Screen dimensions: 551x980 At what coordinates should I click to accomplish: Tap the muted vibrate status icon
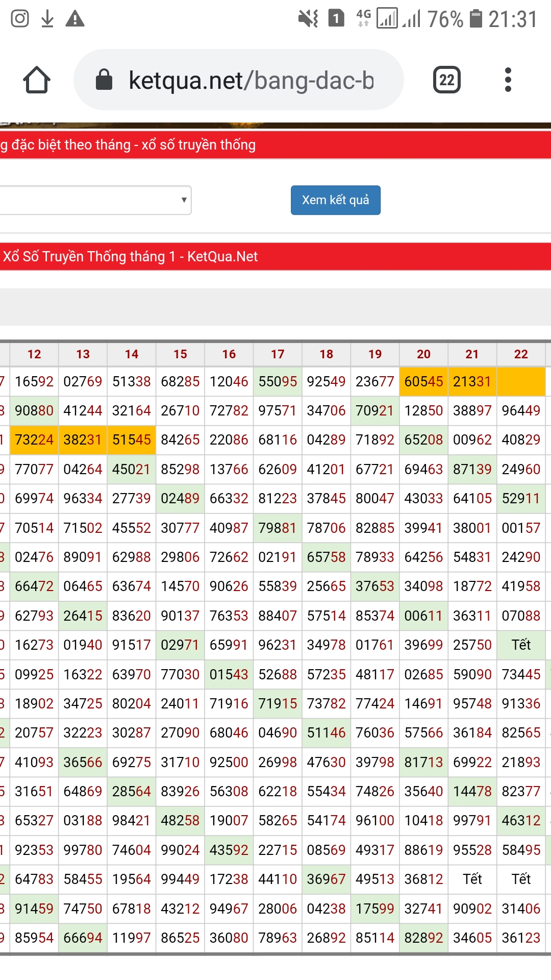point(308,19)
